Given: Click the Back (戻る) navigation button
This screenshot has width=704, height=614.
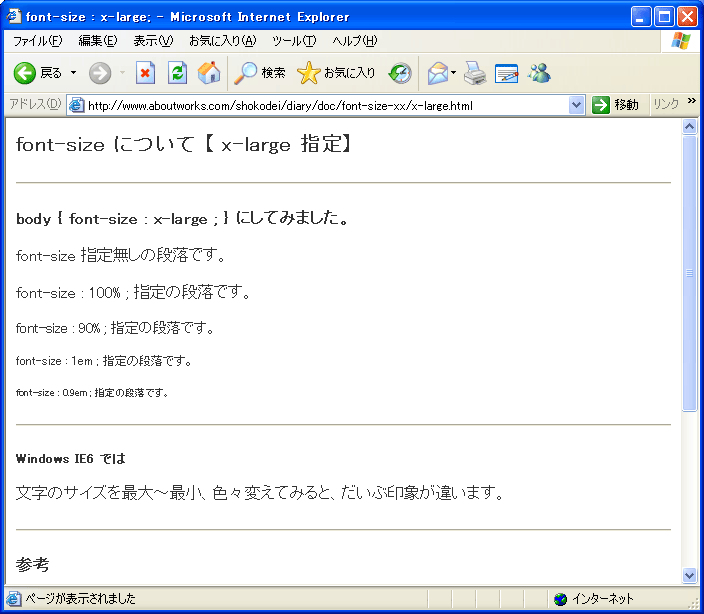Looking at the screenshot, I should tap(38, 73).
